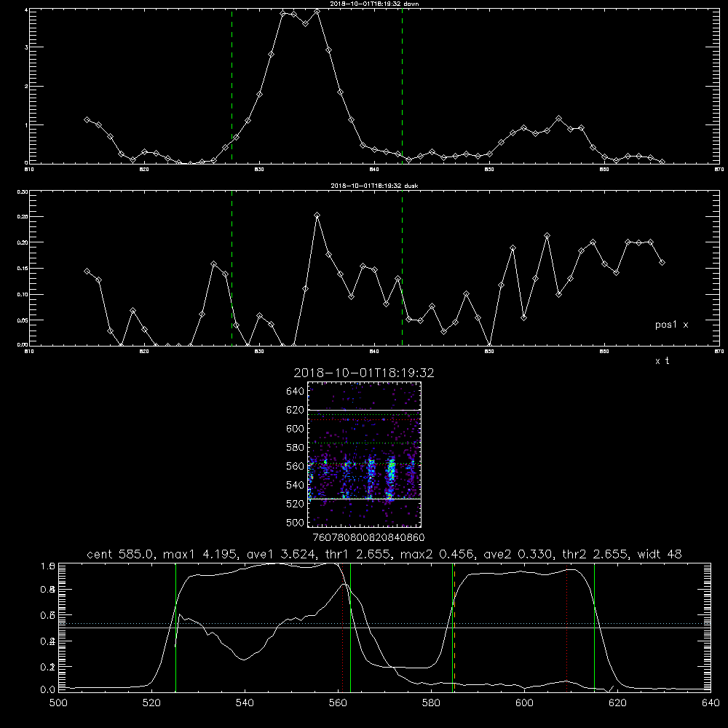Click the dawn plot title 2018-10-01T18:19:32
Image resolution: width=728 pixels, height=728 pixels.
[374, 3]
